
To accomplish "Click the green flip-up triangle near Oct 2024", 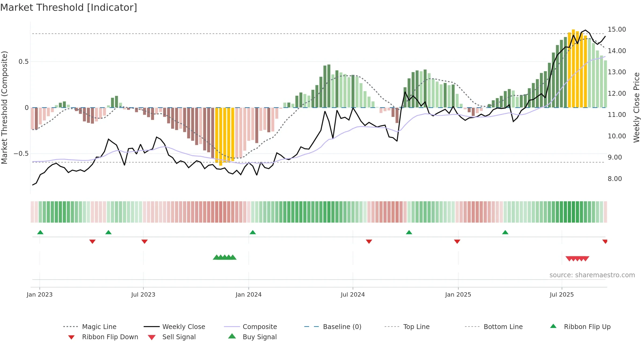I will coord(409,232).
